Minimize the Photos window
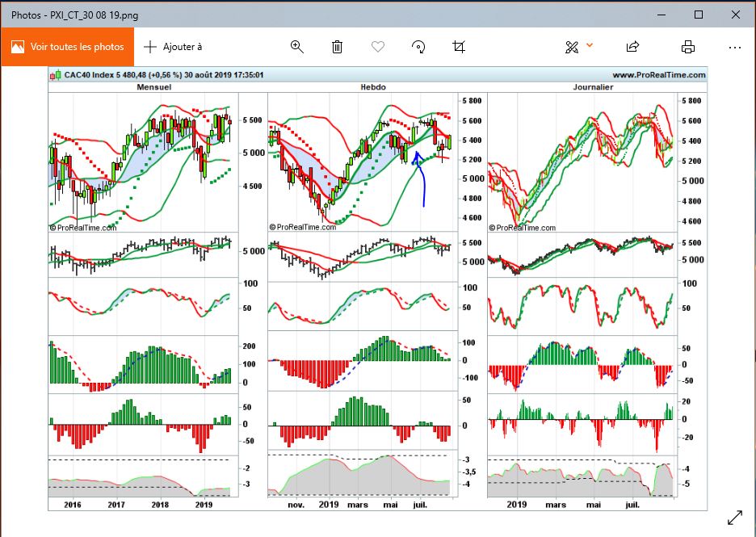The image size is (756, 537). click(662, 15)
